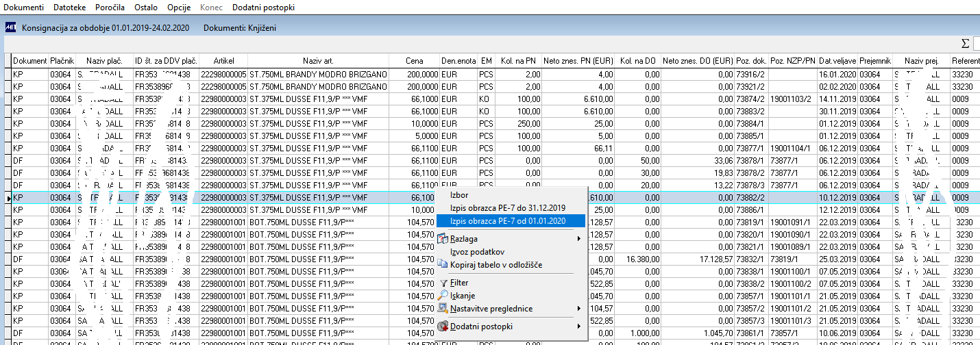Click the date cell 14.11.2019
The image size is (980, 345).
pyautogui.click(x=837, y=99)
